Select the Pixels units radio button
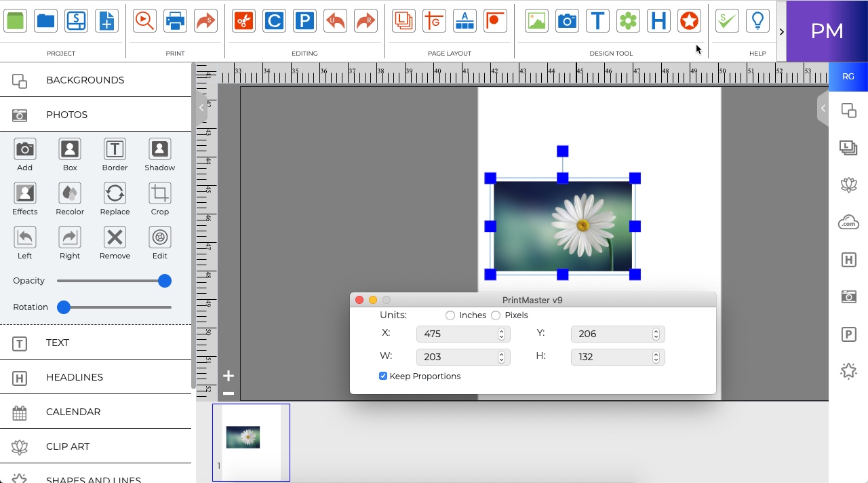This screenshot has height=483, width=868. click(495, 315)
